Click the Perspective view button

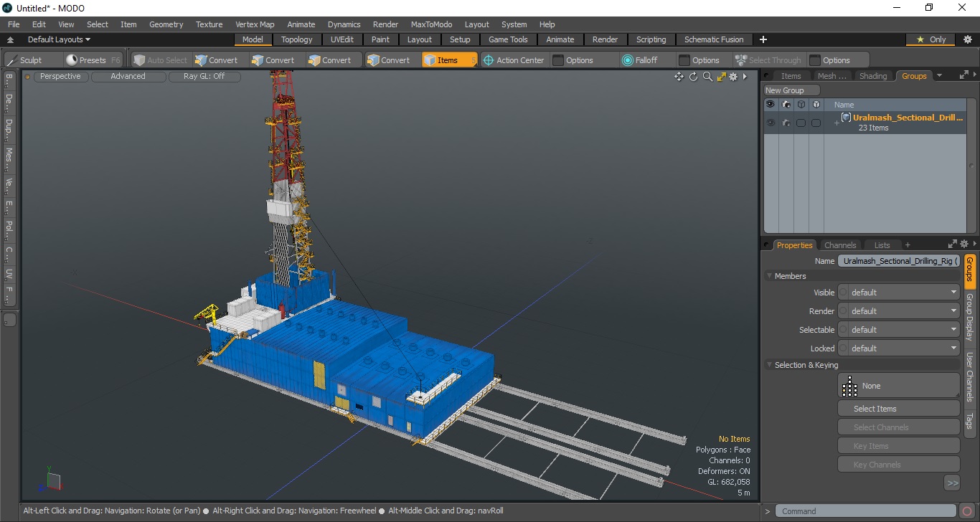click(x=60, y=77)
